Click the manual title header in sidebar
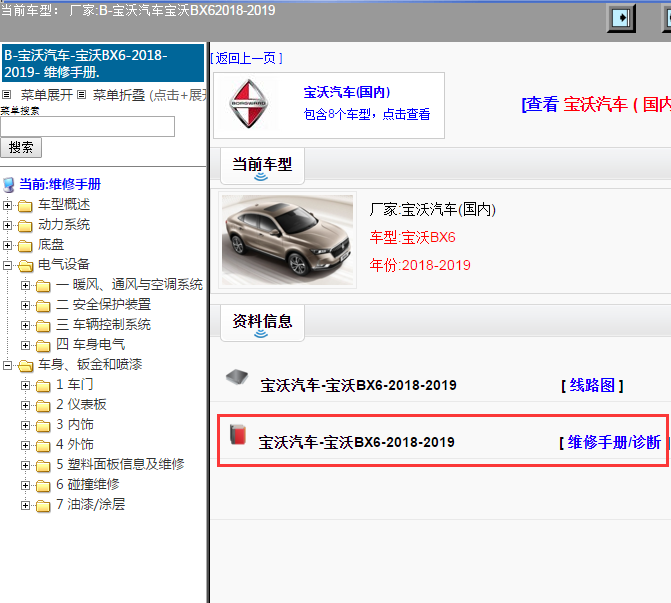Screen dimensions: 671x603 103,63
